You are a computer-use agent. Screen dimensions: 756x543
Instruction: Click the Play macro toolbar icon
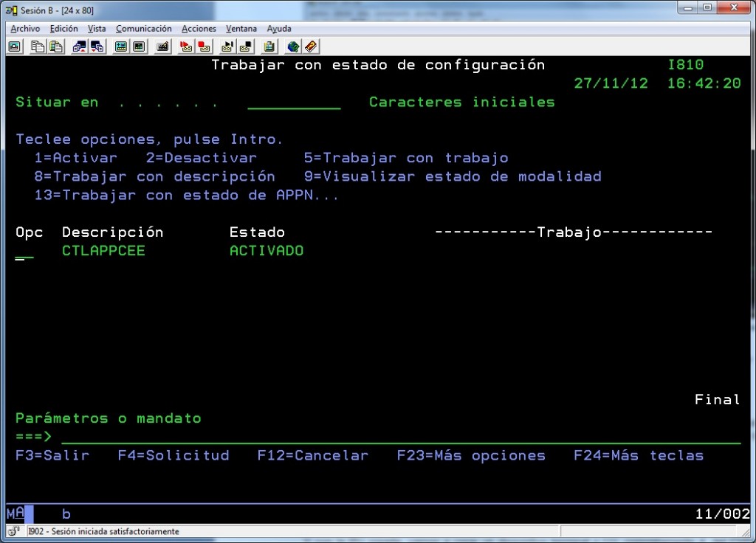pyautogui.click(x=227, y=46)
